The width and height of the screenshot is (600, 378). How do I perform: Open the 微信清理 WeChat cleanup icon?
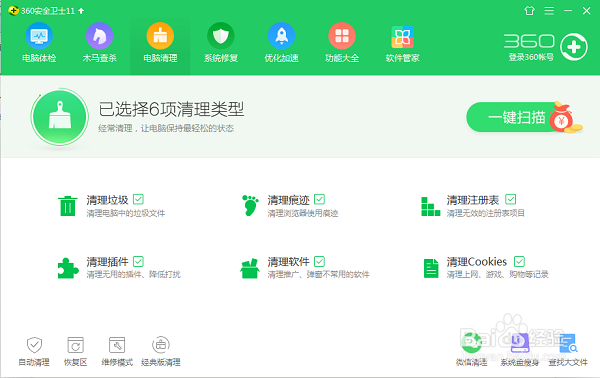pos(471,343)
